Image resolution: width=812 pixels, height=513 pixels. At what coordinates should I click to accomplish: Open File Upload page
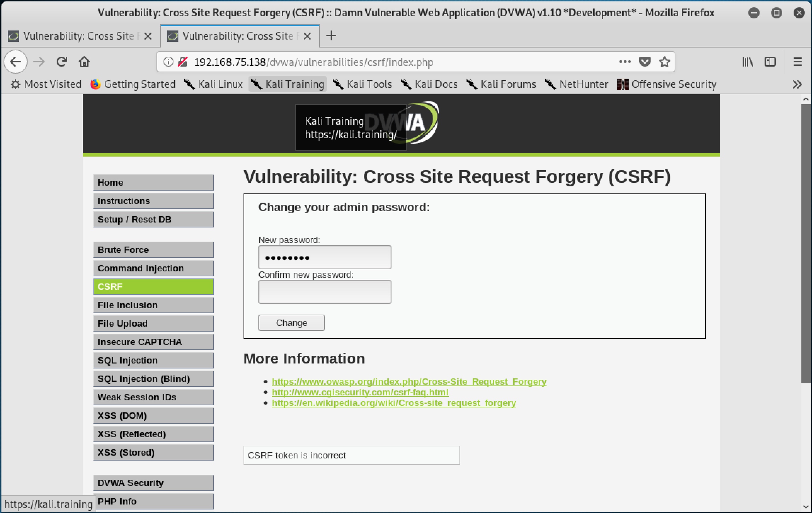pyautogui.click(x=154, y=323)
